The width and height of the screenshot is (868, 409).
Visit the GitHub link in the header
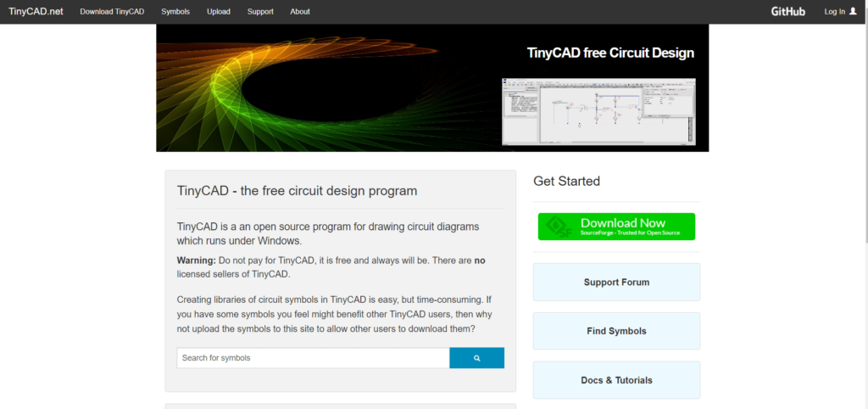[x=787, y=12]
